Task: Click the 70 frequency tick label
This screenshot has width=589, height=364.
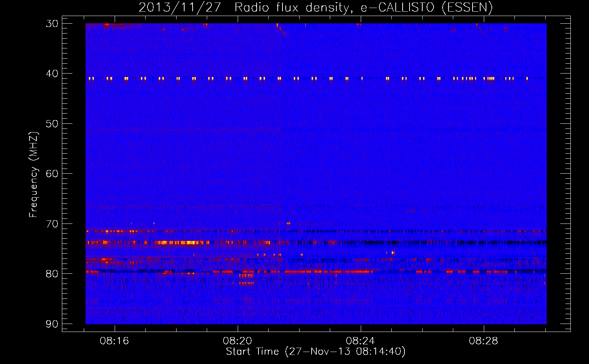Action: click(52, 224)
